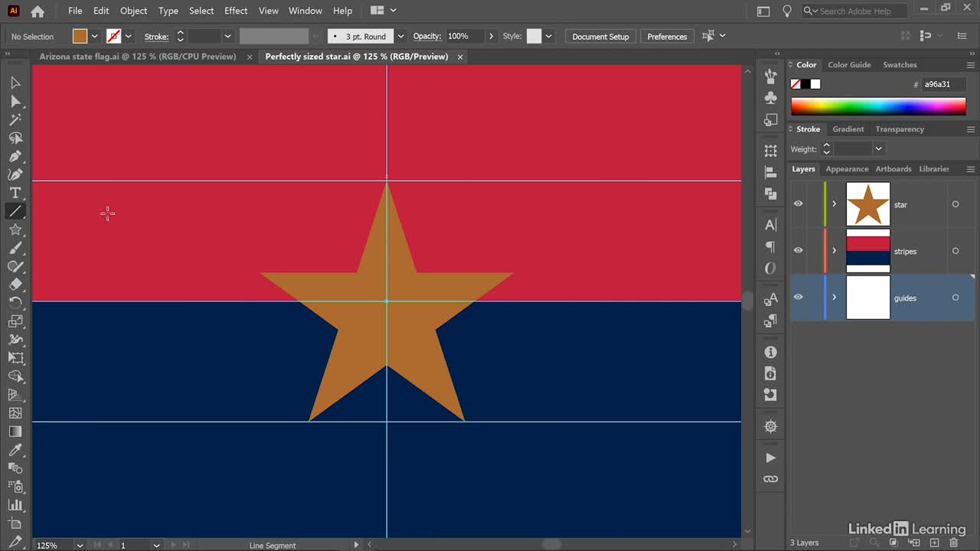980x551 pixels.
Task: Select the Curvature tool
Action: tap(15, 174)
